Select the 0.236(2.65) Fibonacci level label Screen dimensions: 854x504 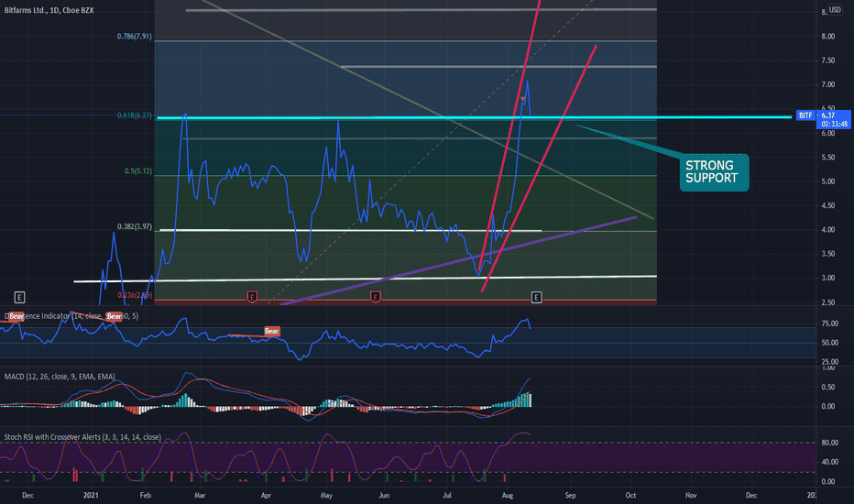tap(135, 295)
